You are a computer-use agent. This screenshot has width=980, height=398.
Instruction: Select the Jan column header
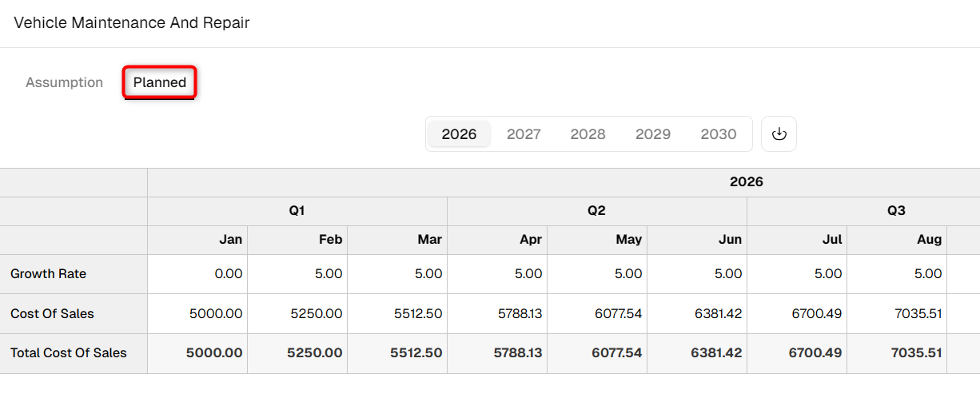pyautogui.click(x=197, y=240)
